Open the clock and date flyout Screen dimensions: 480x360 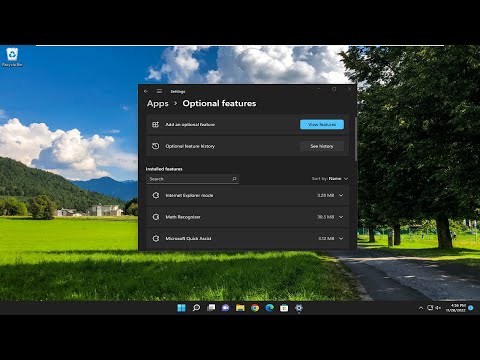(456, 308)
